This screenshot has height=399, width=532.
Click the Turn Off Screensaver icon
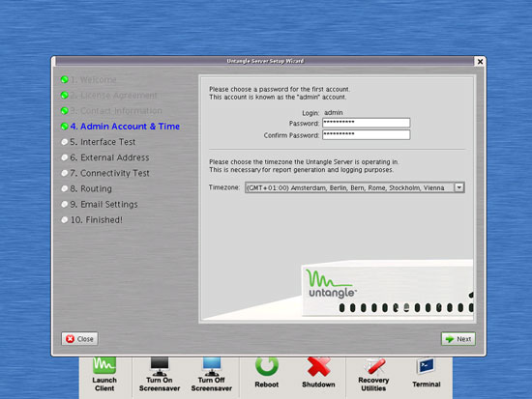(212, 366)
